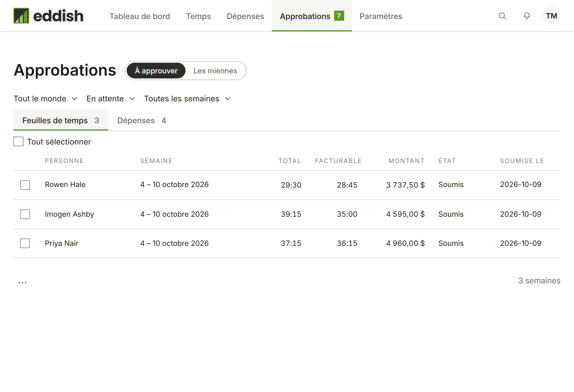
Task: Click the eddish logo icon
Action: point(21,16)
